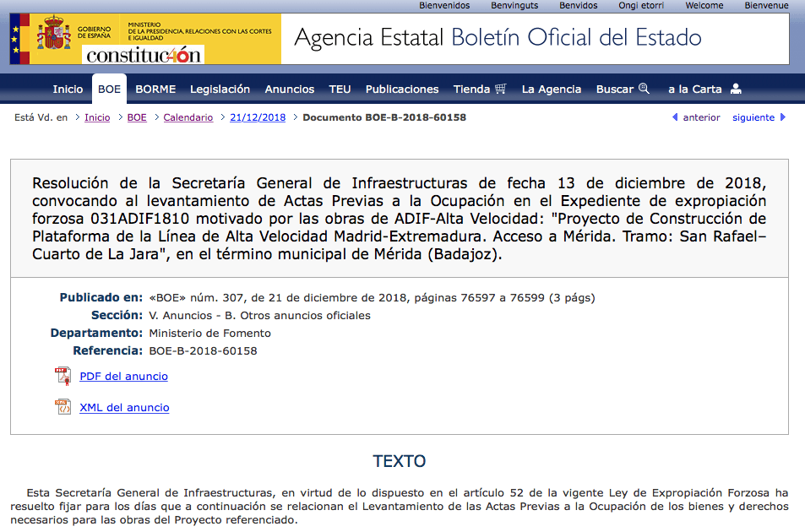Open PDF del anuncio link
805x532 pixels.
point(123,376)
